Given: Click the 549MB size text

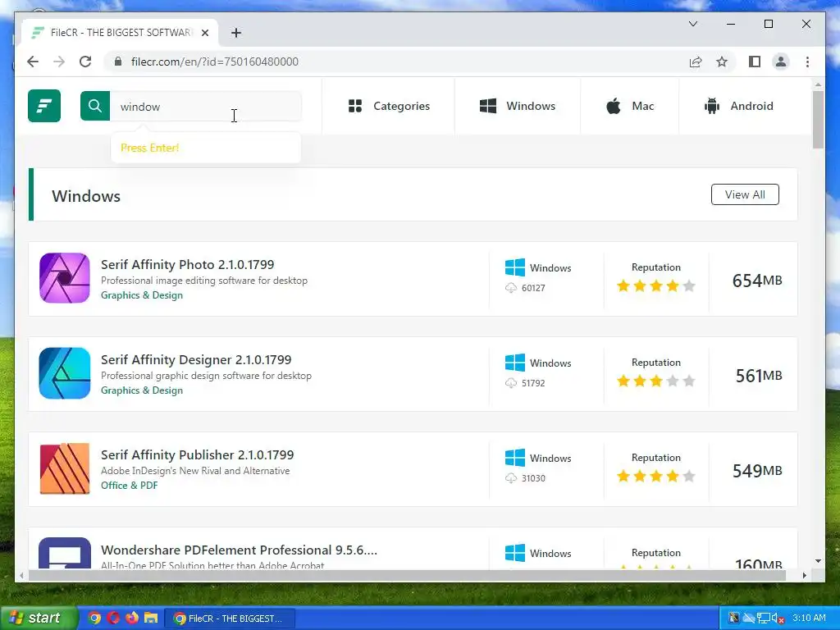Looking at the screenshot, I should [757, 471].
